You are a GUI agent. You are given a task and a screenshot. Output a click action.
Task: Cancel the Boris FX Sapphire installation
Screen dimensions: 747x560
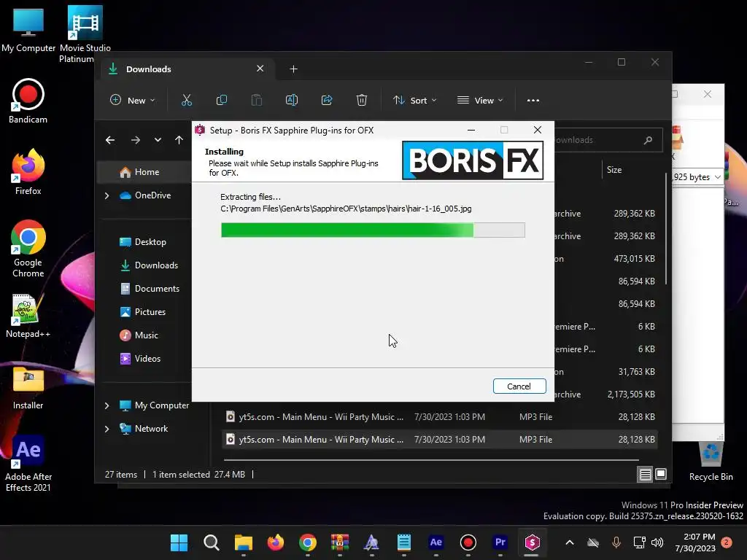tap(519, 386)
